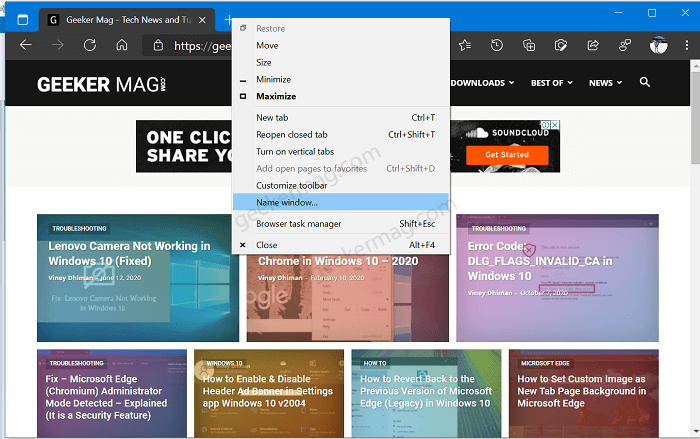Expand the BEST OF nav dropdown
This screenshot has height=439, width=700.
tap(552, 83)
